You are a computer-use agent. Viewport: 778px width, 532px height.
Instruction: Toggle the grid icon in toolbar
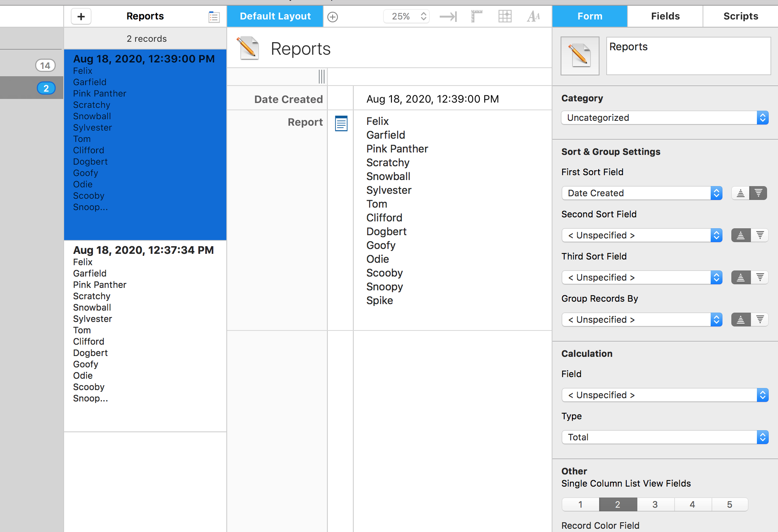[x=505, y=17]
